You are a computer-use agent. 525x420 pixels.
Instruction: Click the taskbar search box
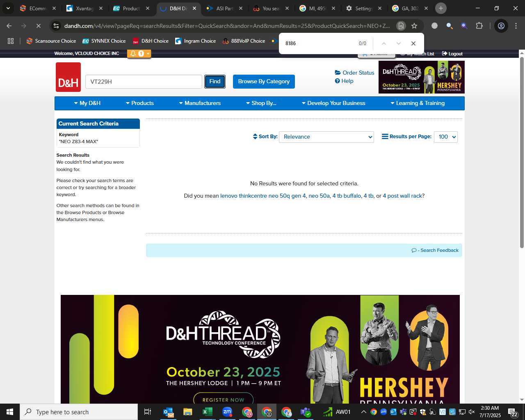coord(79,412)
